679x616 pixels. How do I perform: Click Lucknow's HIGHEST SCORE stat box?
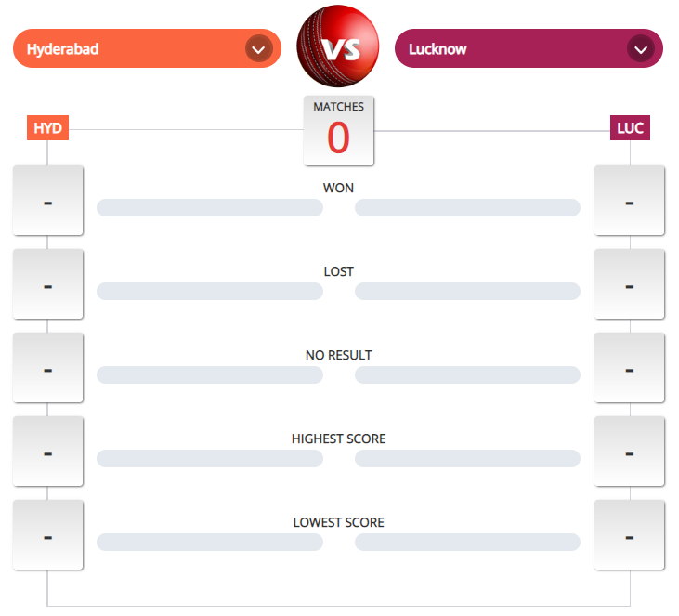pyautogui.click(x=629, y=452)
